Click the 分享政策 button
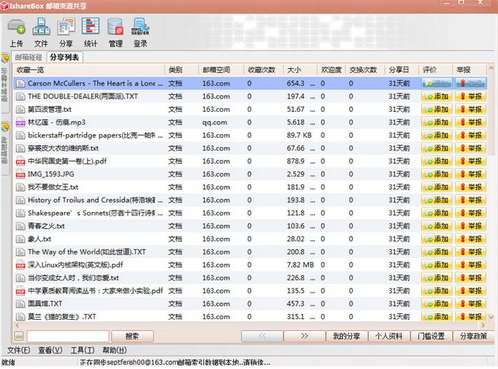This screenshot has height=369, width=498. [x=473, y=336]
